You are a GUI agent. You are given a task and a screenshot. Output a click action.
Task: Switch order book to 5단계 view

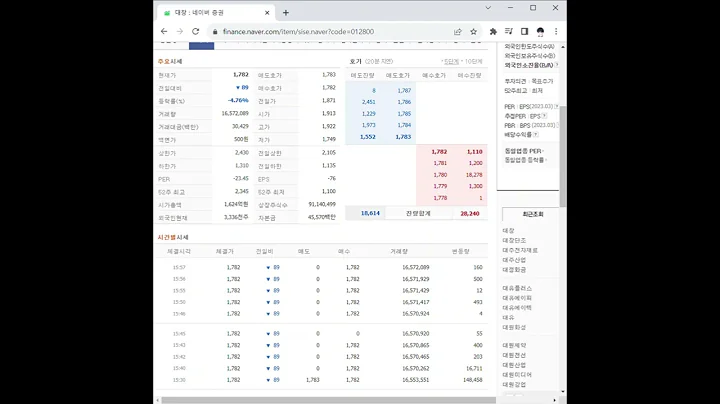click(451, 62)
